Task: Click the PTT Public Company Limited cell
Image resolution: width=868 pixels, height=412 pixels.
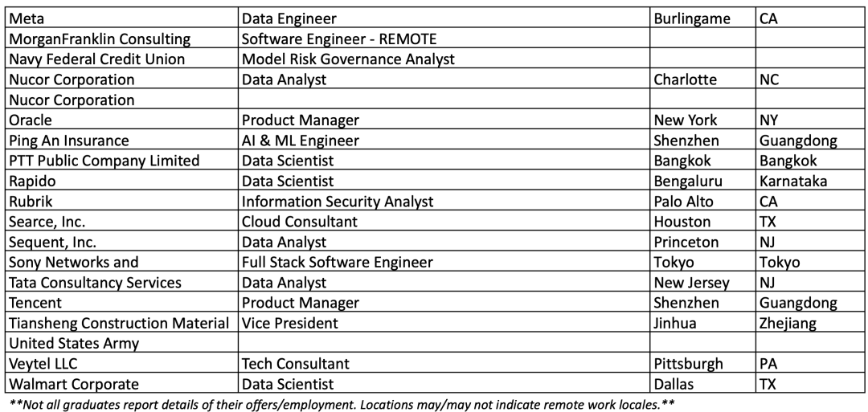Action: [122, 161]
